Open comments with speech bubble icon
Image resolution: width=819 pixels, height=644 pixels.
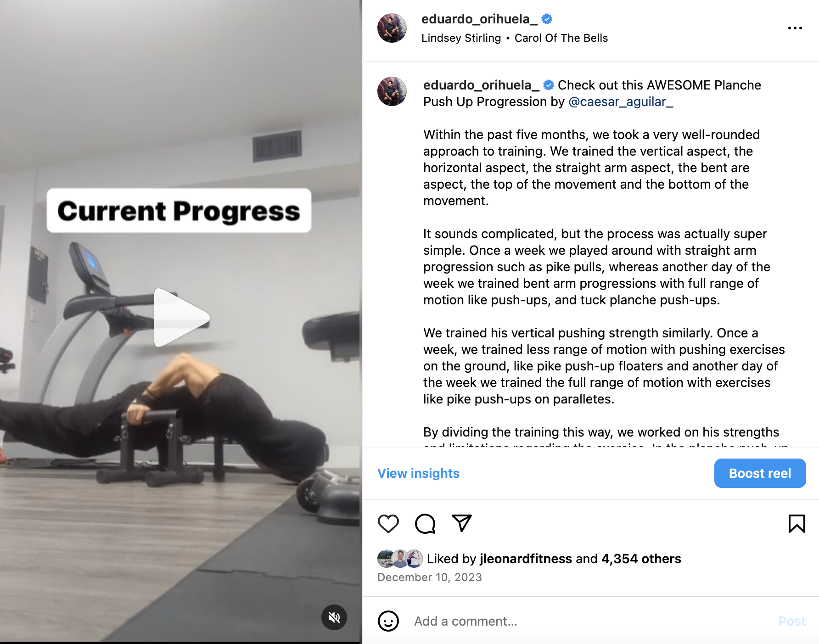coord(425,524)
